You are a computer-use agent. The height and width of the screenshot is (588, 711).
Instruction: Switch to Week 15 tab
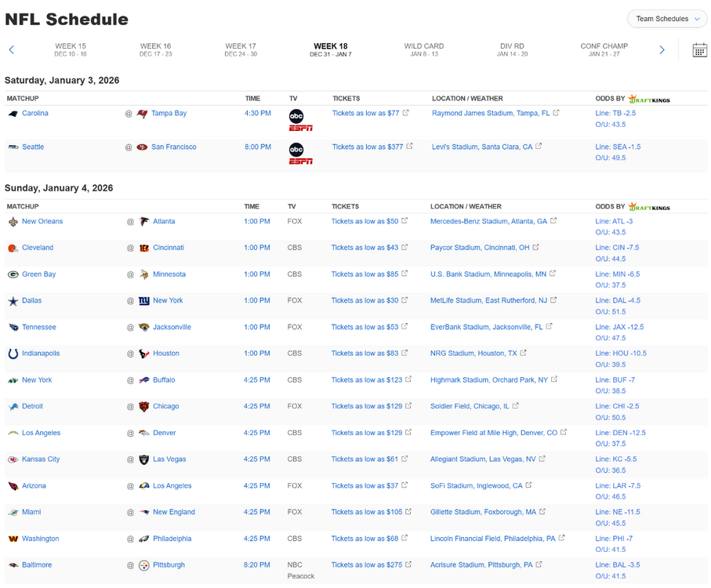click(x=71, y=49)
